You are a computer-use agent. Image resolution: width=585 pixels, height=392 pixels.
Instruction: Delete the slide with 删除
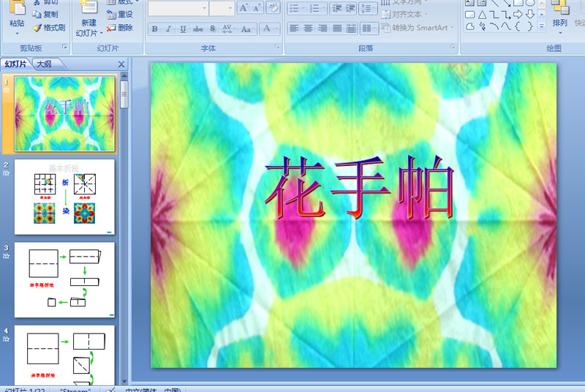[119, 28]
